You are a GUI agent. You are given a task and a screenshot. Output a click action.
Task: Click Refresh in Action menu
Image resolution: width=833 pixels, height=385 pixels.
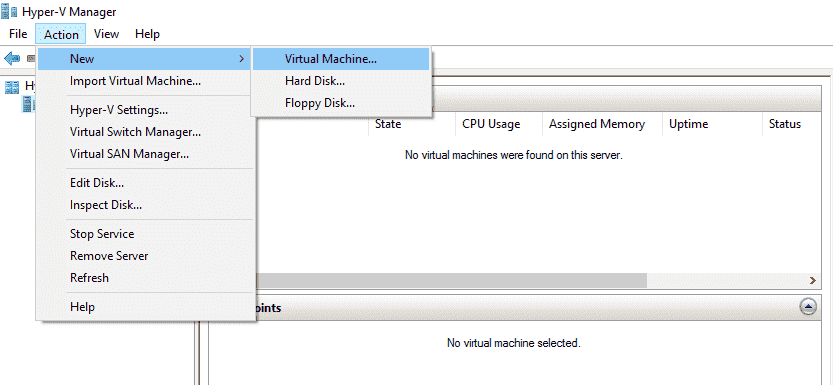tap(146, 278)
